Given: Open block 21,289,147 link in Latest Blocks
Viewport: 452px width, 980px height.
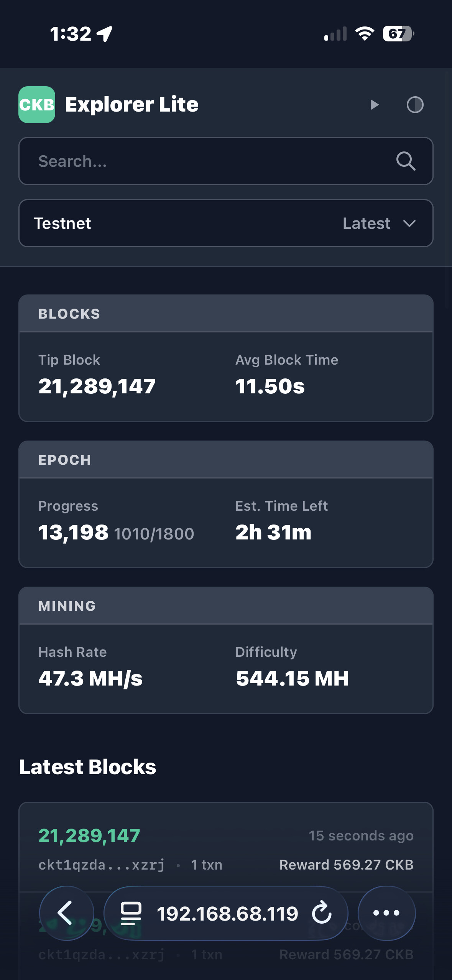Looking at the screenshot, I should click(89, 835).
